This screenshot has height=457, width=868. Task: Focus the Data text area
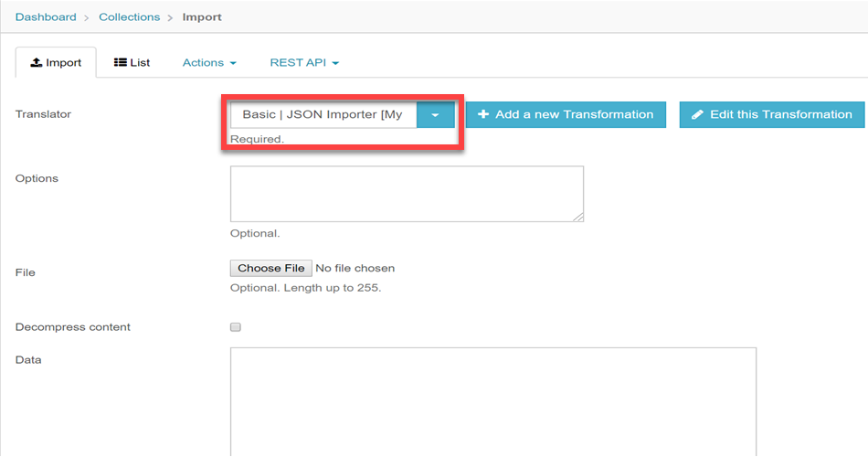pos(493,401)
